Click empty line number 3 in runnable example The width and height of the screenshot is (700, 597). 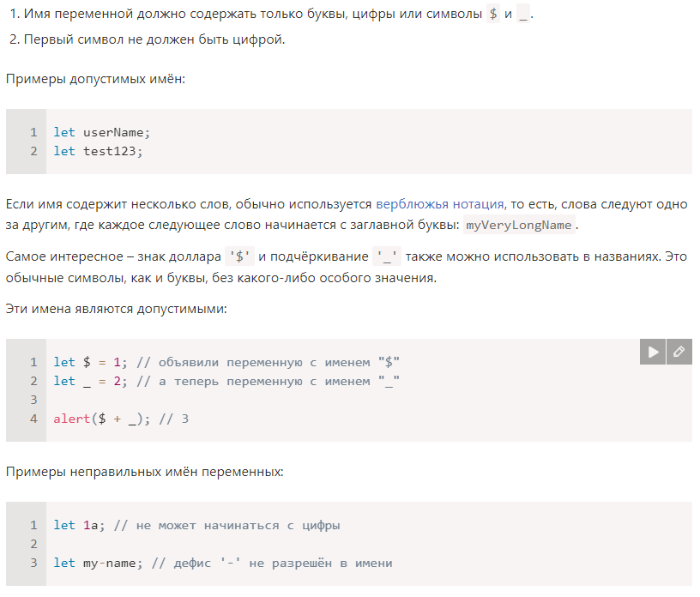click(x=33, y=400)
